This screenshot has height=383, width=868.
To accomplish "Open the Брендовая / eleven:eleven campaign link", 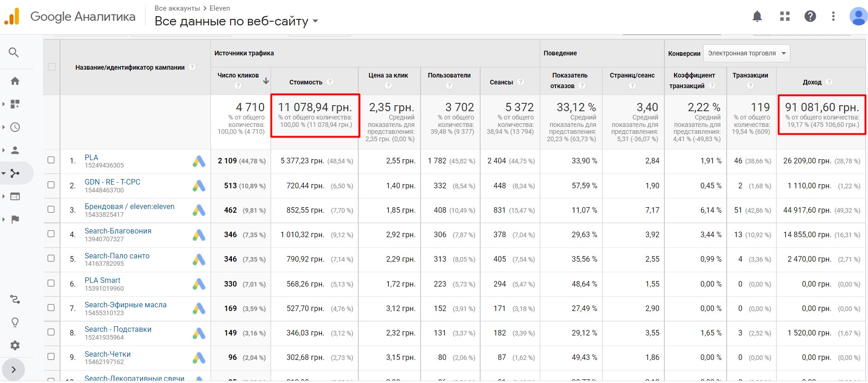I will 130,206.
